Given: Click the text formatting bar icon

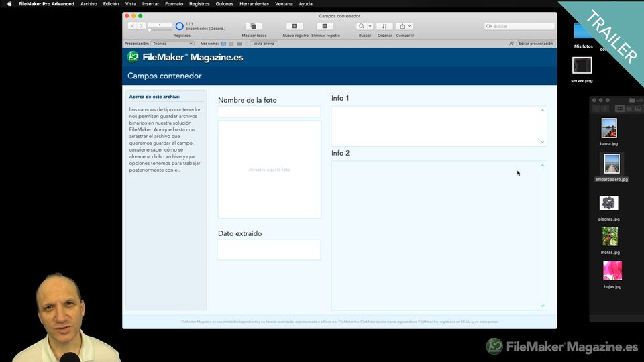Looking at the screenshot, I should pyautogui.click(x=511, y=43).
